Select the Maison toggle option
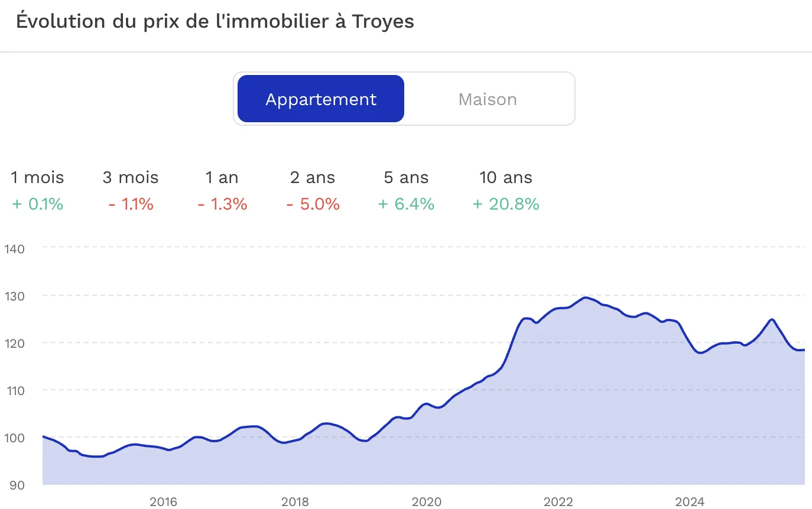The width and height of the screenshot is (812, 509). click(487, 99)
